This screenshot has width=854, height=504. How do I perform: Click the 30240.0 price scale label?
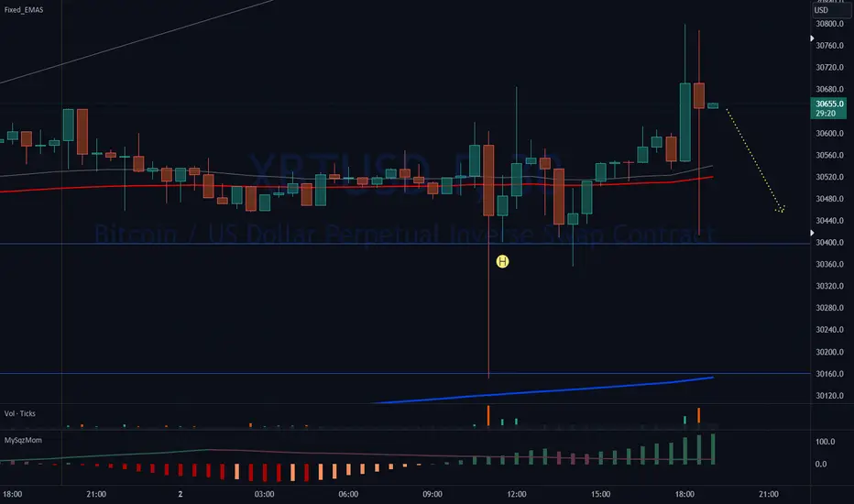(x=829, y=330)
